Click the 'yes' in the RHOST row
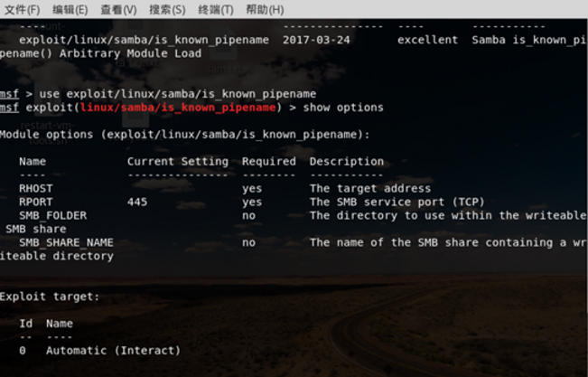588x377 pixels. (x=252, y=189)
